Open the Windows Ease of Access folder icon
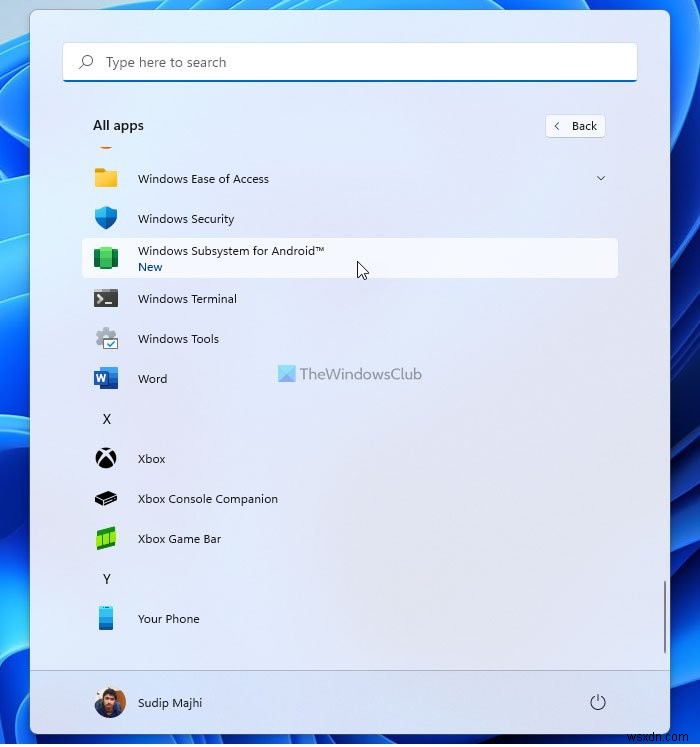This screenshot has width=700, height=747. click(106, 178)
